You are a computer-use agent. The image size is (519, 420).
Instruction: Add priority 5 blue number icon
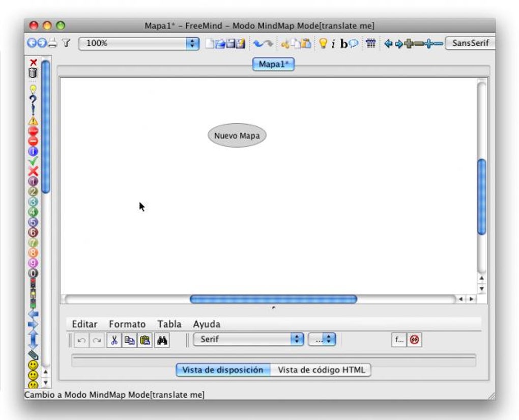33,222
